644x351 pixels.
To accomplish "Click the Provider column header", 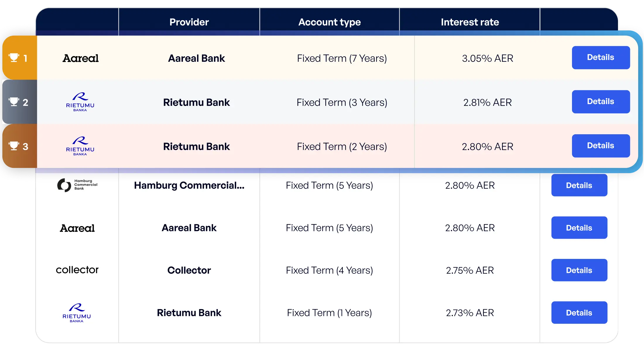I will click(189, 22).
